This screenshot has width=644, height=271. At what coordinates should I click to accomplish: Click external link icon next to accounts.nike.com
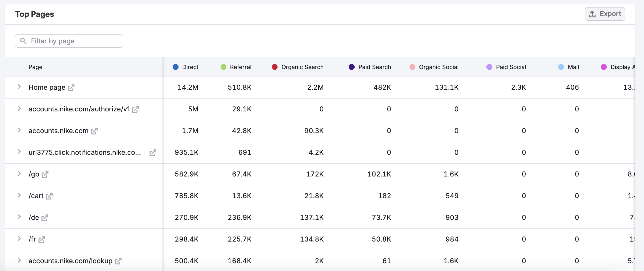(94, 131)
